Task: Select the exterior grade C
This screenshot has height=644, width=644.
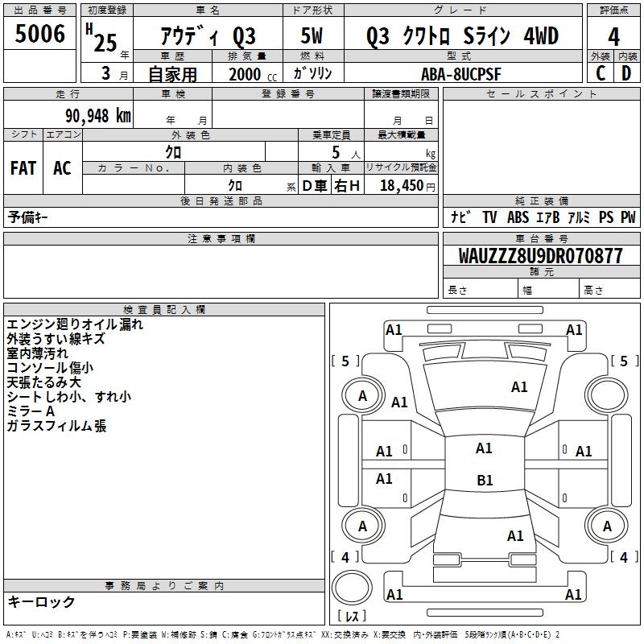Action: [x=601, y=73]
